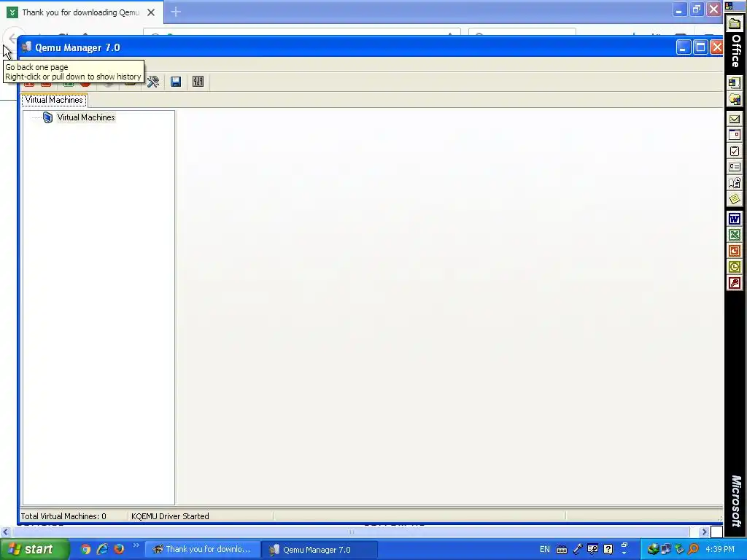The width and height of the screenshot is (747, 560).
Task: Click the language bar options down arrow
Action: pos(624,553)
